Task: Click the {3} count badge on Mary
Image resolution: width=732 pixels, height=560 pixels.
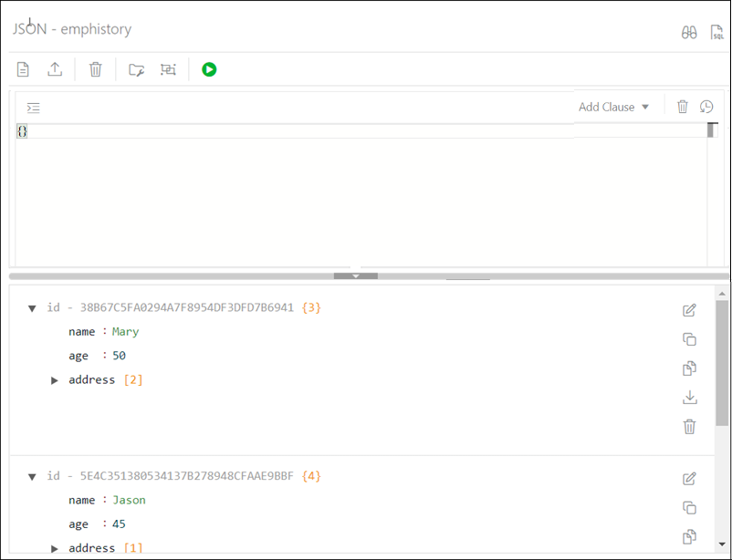Action: click(311, 308)
